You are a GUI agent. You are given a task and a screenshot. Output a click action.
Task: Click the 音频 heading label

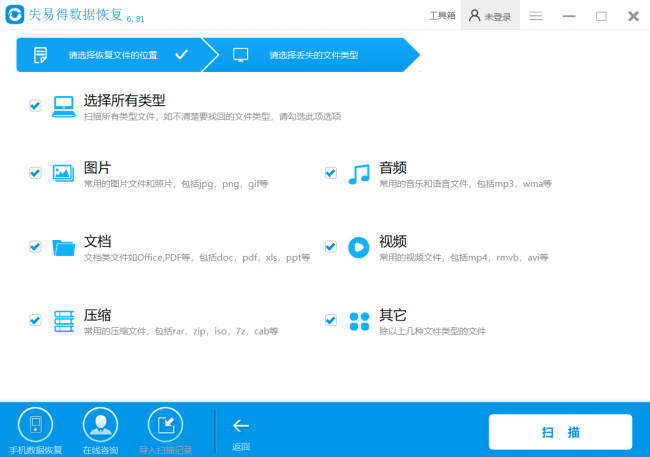tap(393, 168)
